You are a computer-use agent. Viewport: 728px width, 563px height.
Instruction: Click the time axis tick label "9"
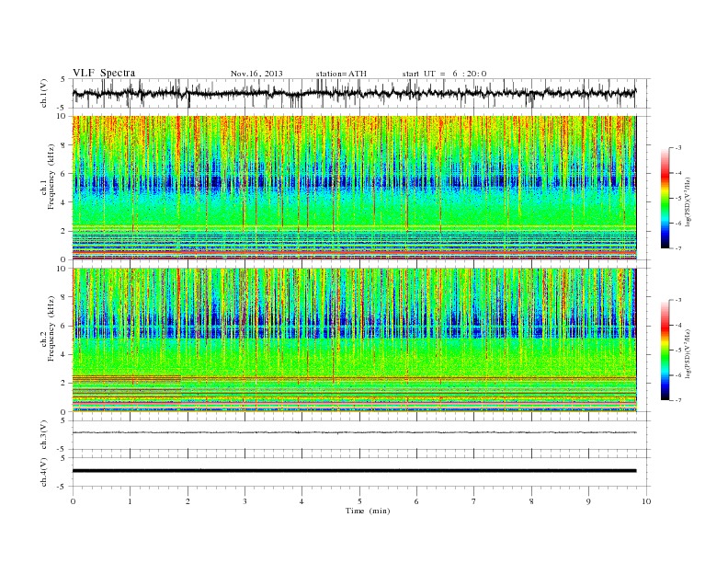pos(588,501)
